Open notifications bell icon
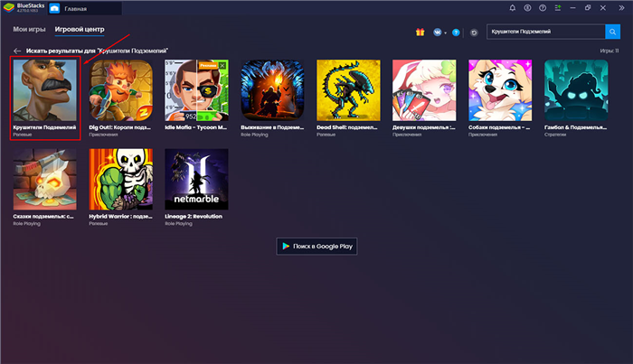 pos(513,7)
